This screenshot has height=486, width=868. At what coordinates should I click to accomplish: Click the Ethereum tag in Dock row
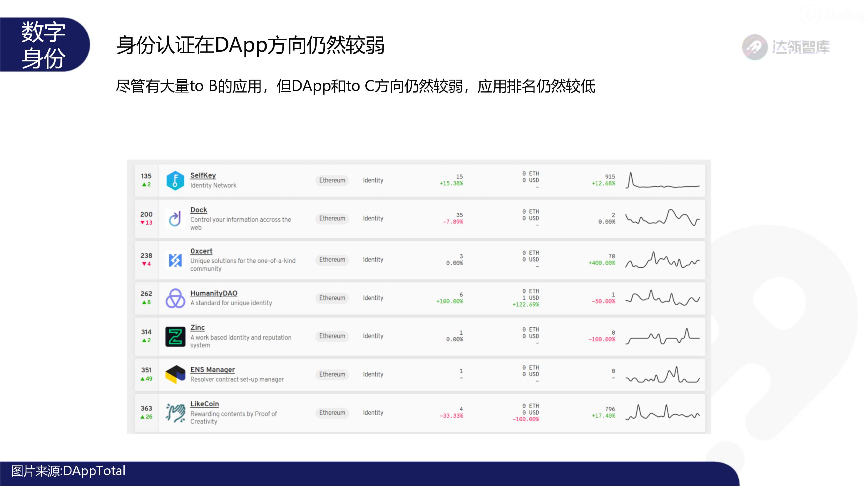pyautogui.click(x=332, y=219)
